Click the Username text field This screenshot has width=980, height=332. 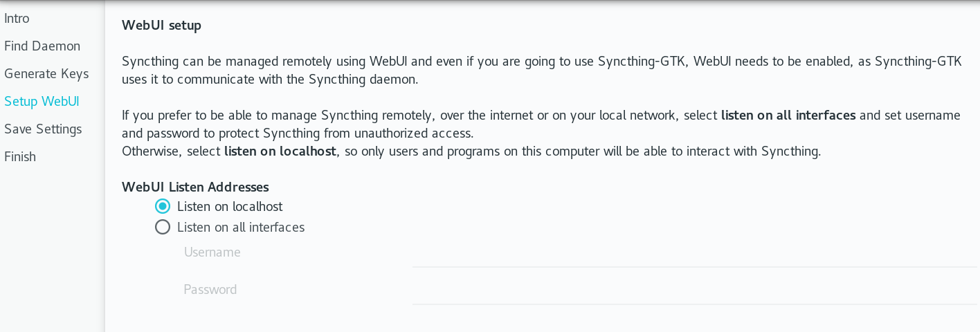693,255
